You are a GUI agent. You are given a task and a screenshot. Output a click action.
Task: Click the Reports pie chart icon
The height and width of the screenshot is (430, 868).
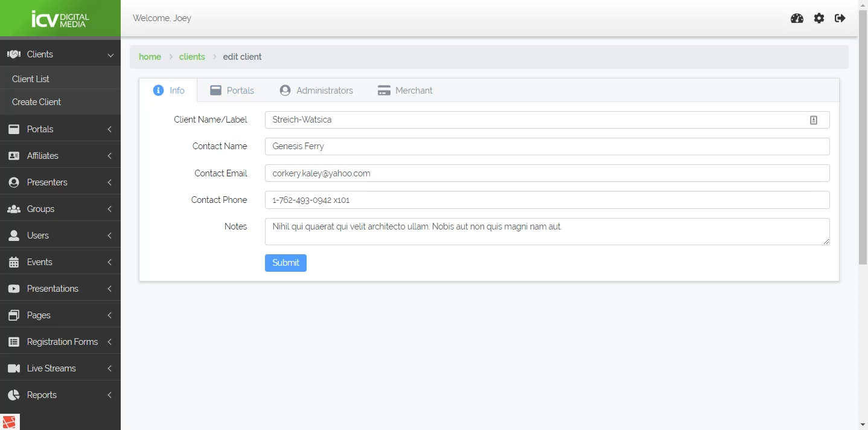tap(14, 395)
